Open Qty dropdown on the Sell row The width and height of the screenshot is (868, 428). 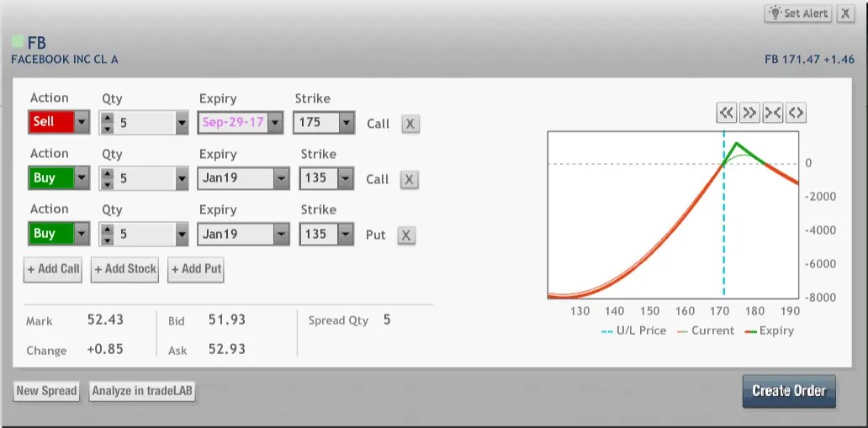coord(183,123)
